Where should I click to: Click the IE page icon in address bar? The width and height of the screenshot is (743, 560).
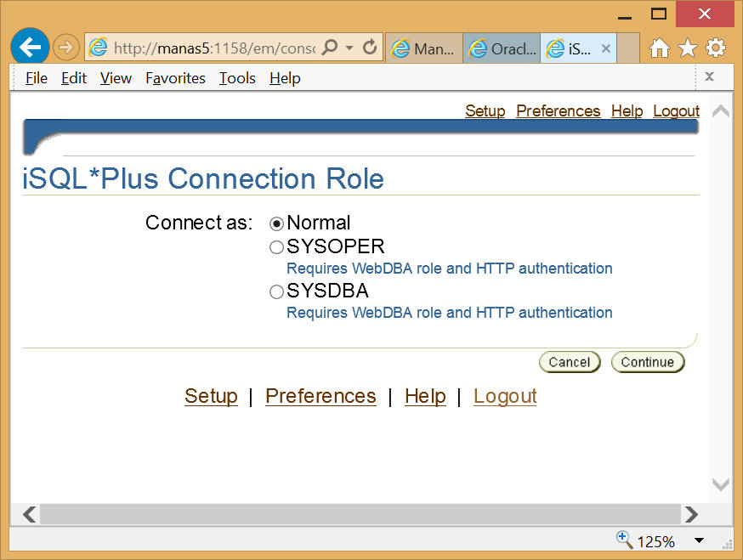click(99, 48)
